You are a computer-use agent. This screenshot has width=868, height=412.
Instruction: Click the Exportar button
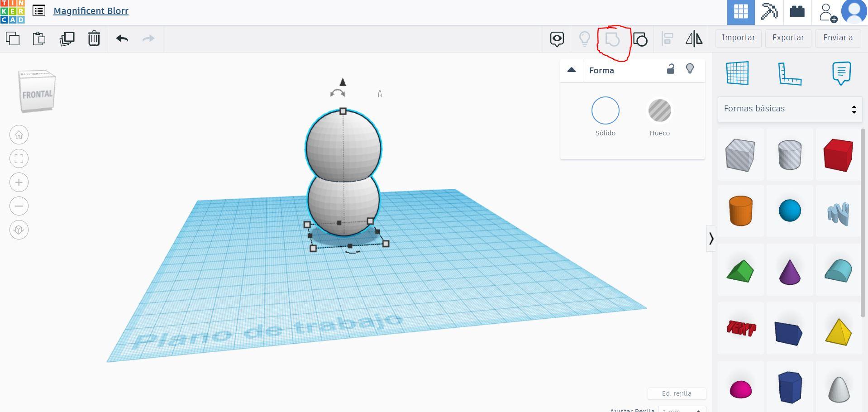click(x=788, y=38)
